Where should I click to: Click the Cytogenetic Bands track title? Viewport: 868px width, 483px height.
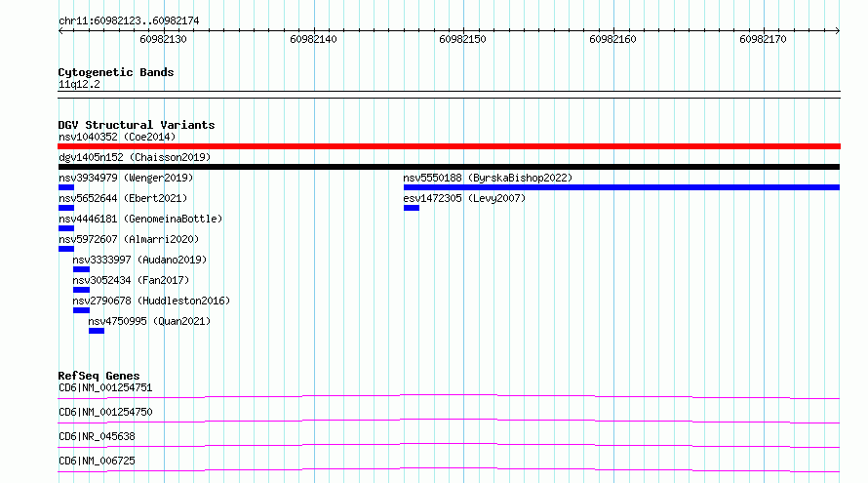point(116,72)
